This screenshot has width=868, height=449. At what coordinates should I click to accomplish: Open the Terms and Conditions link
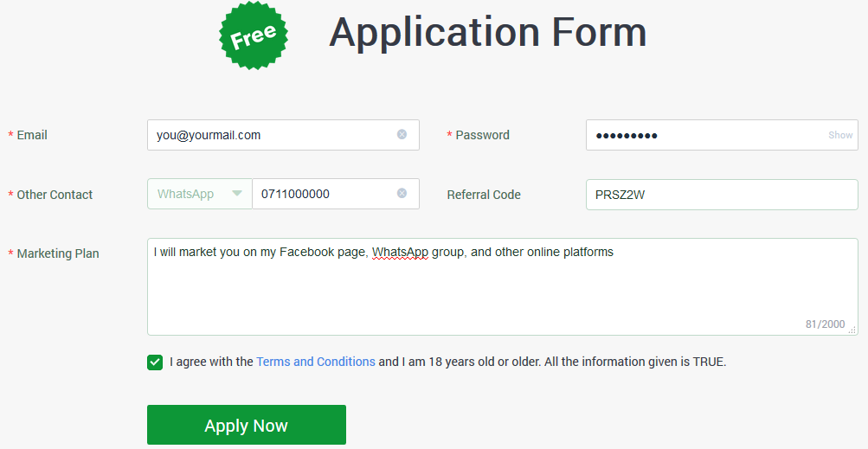coord(316,362)
